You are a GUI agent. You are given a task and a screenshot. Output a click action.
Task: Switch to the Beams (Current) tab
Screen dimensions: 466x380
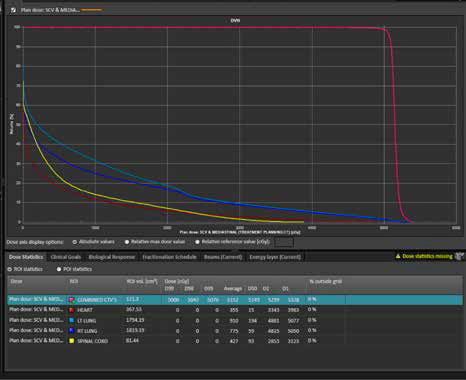[223, 257]
